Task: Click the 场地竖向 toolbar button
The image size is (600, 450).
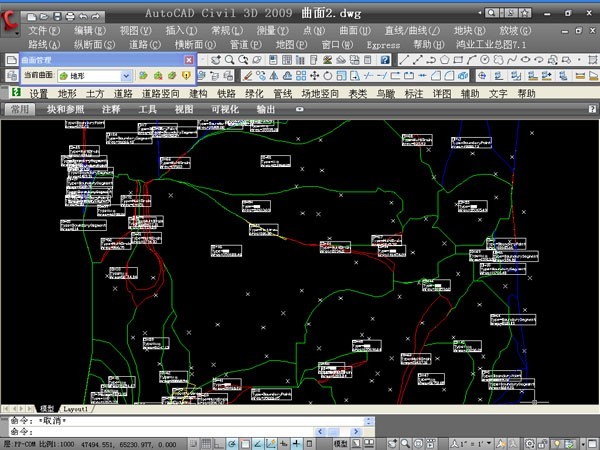Action: pyautogui.click(x=321, y=93)
